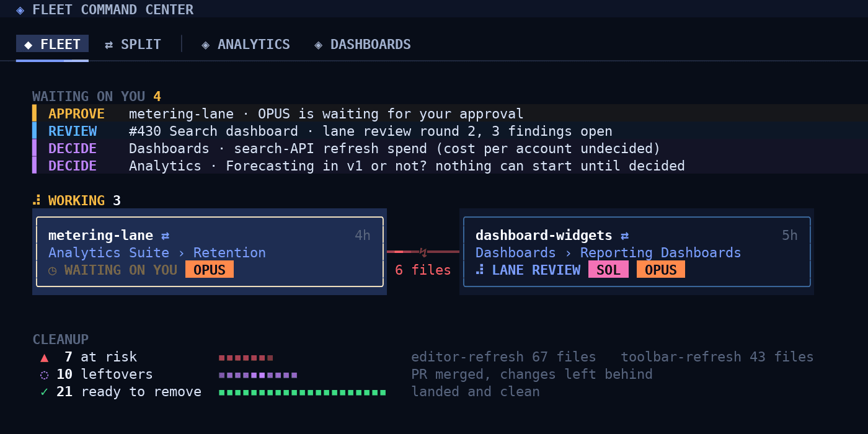Viewport: 868px width, 434px height.
Task: Click 'landed and clean' text
Action: click(476, 392)
